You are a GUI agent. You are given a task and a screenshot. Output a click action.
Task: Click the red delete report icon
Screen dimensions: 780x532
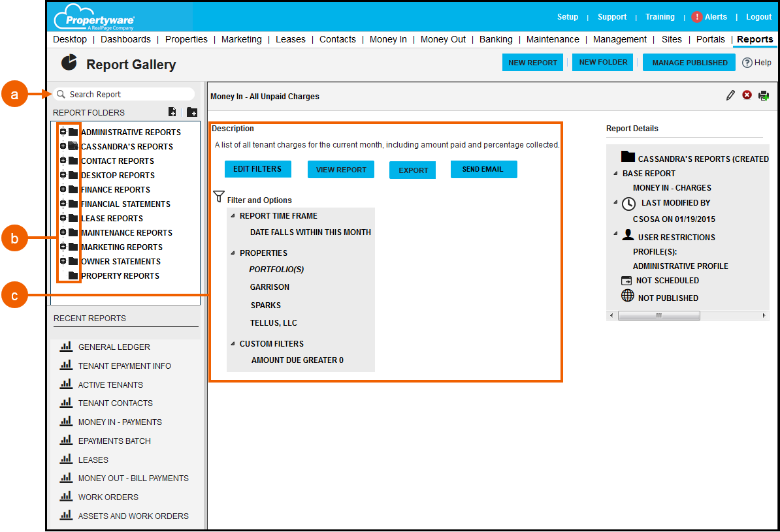(747, 95)
